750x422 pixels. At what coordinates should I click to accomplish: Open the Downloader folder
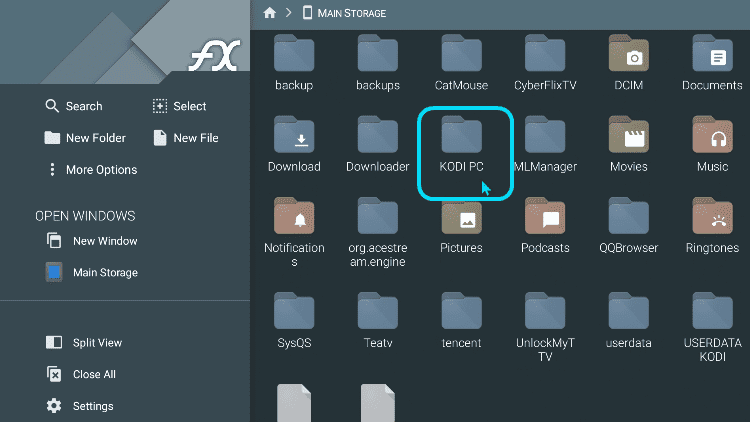click(x=377, y=144)
